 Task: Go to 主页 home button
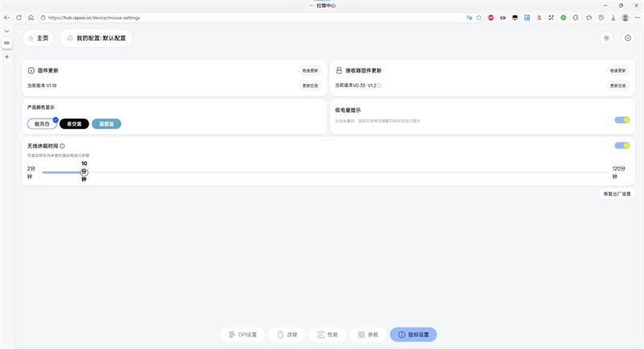click(x=38, y=38)
